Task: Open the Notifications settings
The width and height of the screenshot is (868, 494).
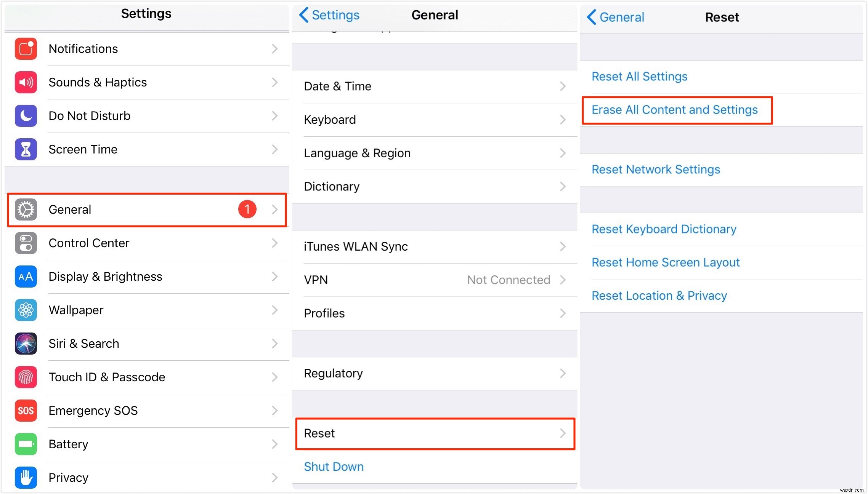Action: pos(147,50)
